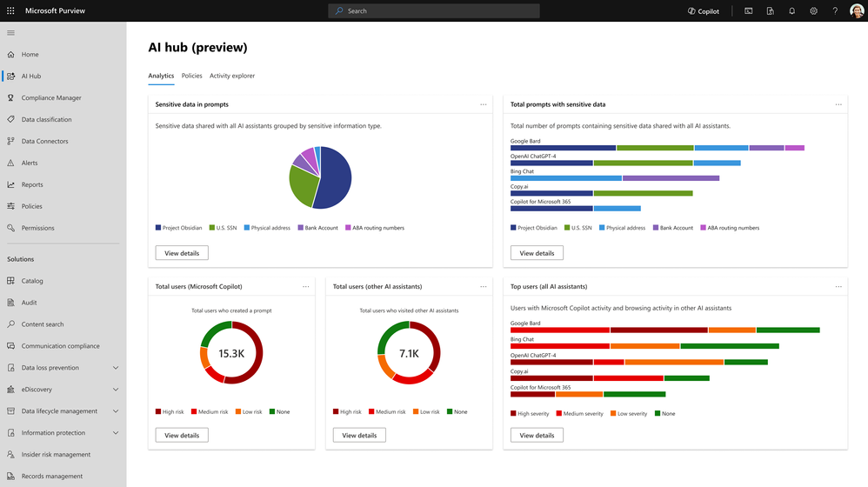Expand Information protection chevron
The width and height of the screenshot is (868, 487).
pos(116,433)
